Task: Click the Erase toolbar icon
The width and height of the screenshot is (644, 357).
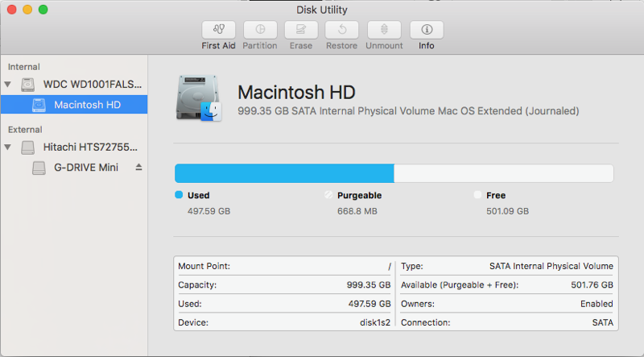Action: 301,30
